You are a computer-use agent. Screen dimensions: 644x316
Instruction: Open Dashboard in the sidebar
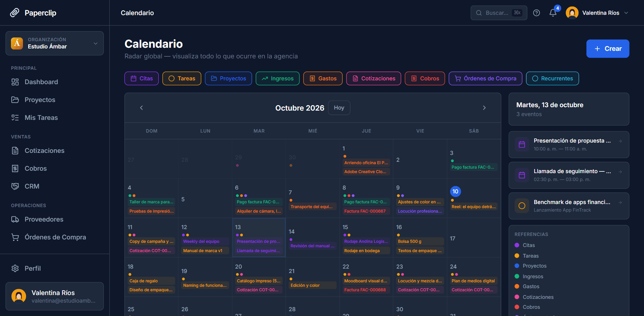(55, 82)
